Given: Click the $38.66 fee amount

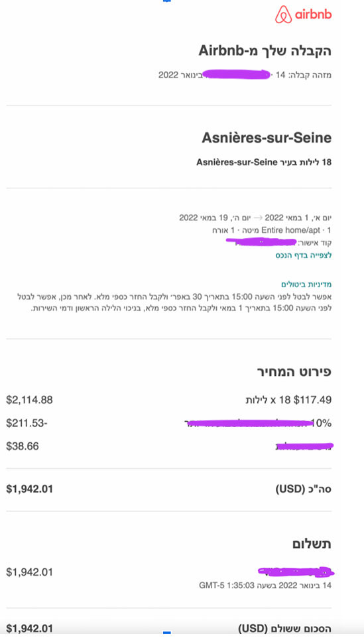Looking at the screenshot, I should [x=23, y=446].
